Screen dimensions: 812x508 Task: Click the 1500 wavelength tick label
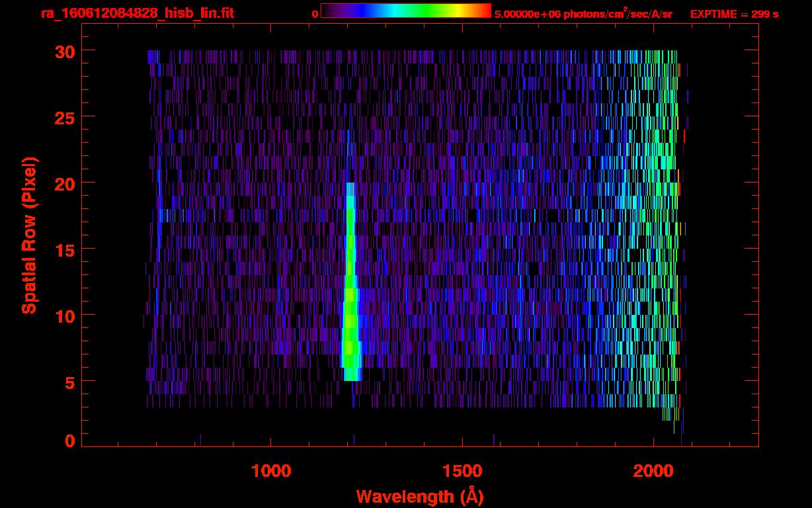pos(462,471)
